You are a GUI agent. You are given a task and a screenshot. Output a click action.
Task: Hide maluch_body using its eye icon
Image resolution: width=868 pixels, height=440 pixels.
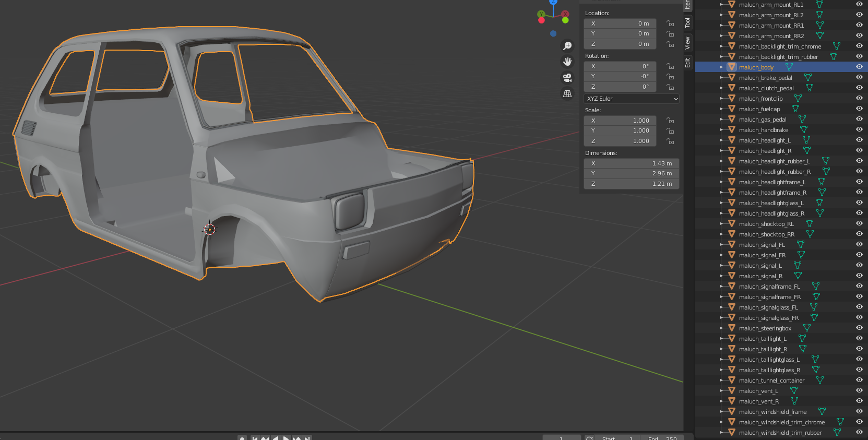point(859,67)
